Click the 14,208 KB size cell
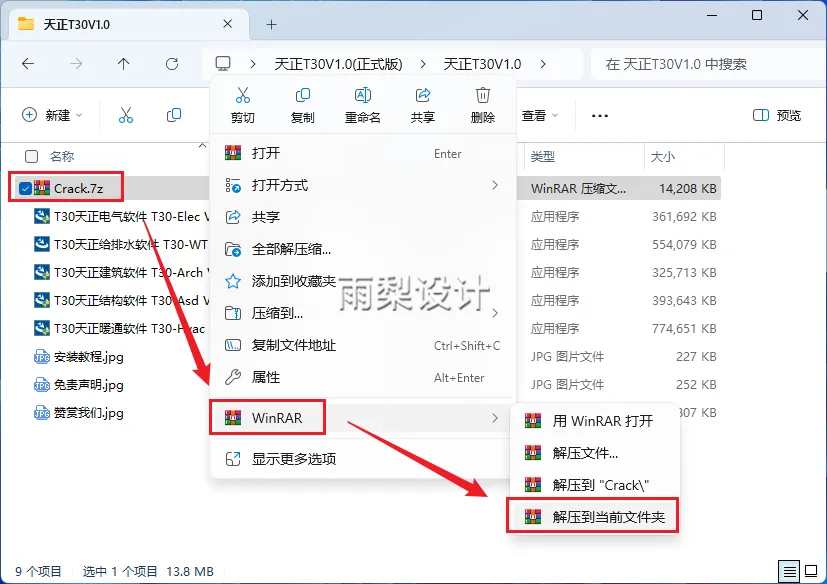The width and height of the screenshot is (827, 584). pyautogui.click(x=687, y=188)
